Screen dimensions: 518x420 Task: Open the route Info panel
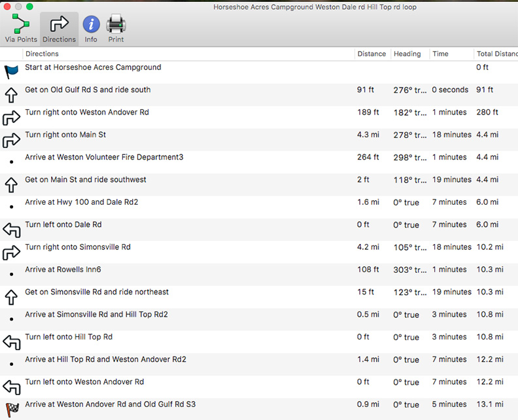[91, 28]
